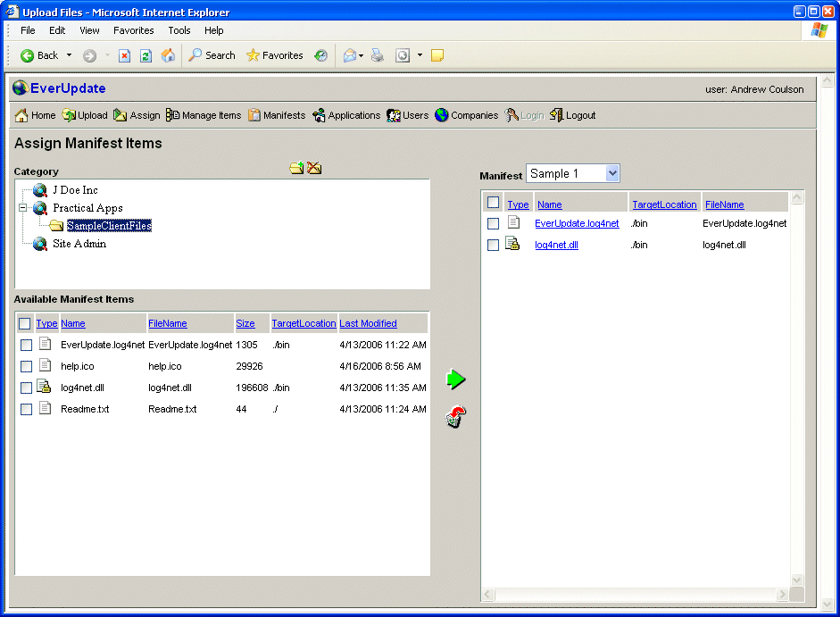Check the help.ico row checkbox
The width and height of the screenshot is (840, 617).
[26, 366]
